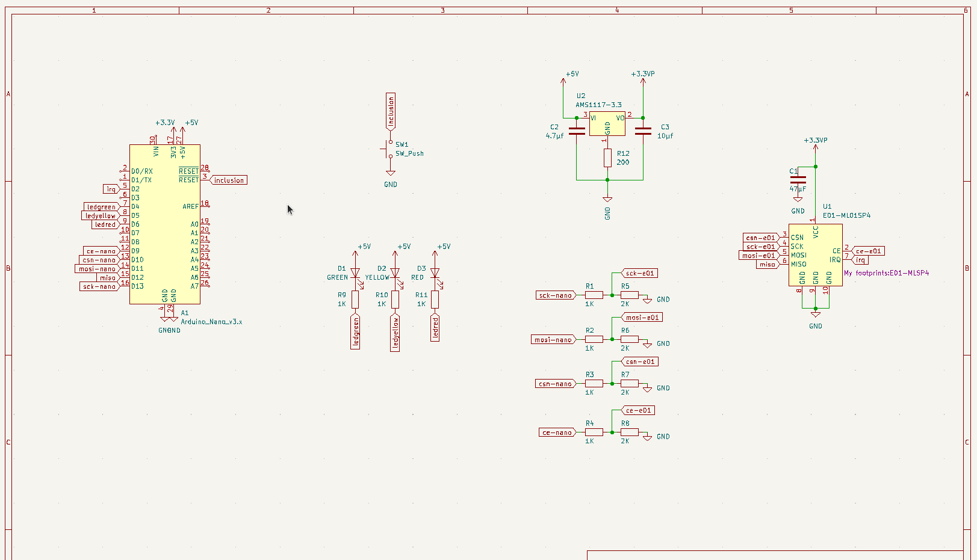Click the vertical inclusion label above SW1
This screenshot has width=977, height=560.
pos(391,111)
